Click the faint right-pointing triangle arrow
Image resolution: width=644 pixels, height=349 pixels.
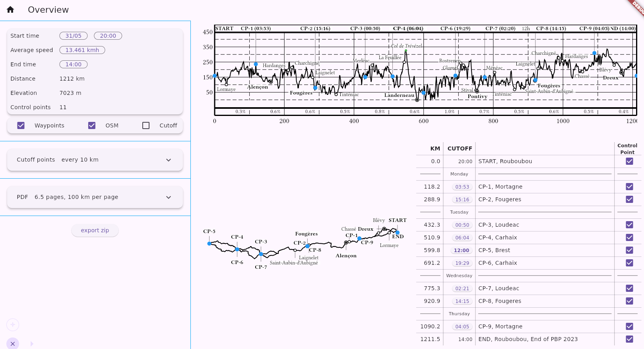tap(32, 344)
